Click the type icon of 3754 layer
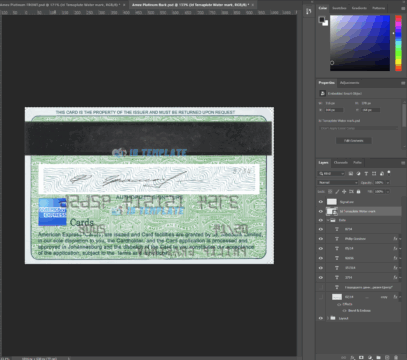The height and width of the screenshot is (360, 407). tap(337, 277)
